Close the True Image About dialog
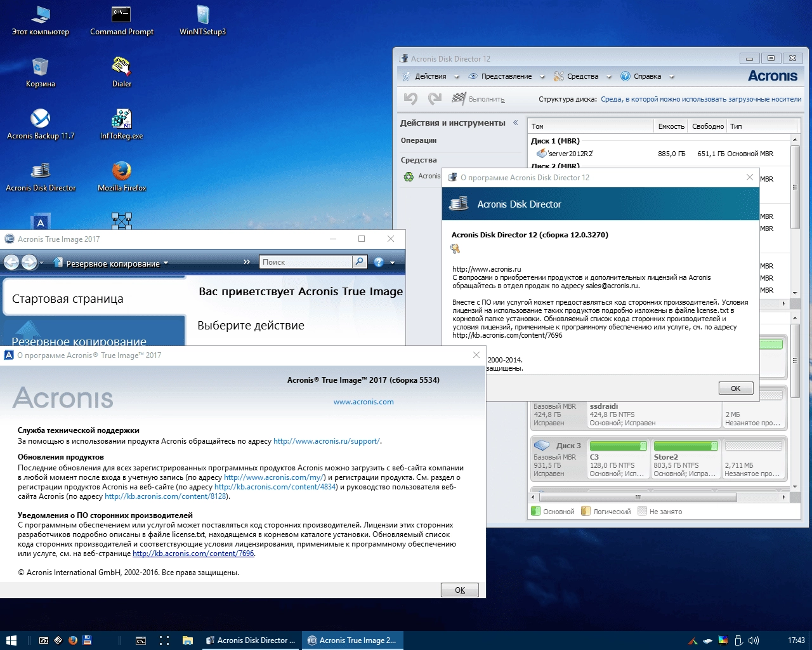This screenshot has height=650, width=812. [x=476, y=355]
